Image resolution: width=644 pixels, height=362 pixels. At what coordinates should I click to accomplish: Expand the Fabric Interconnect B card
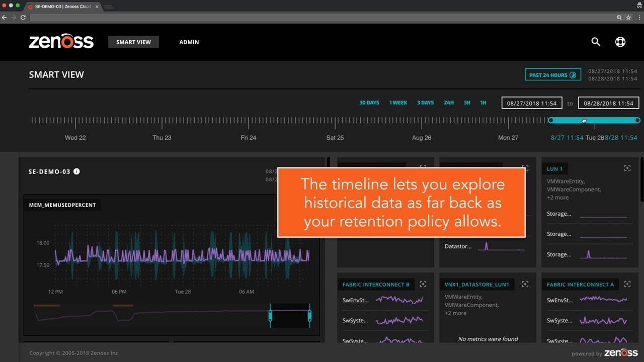tap(423, 284)
